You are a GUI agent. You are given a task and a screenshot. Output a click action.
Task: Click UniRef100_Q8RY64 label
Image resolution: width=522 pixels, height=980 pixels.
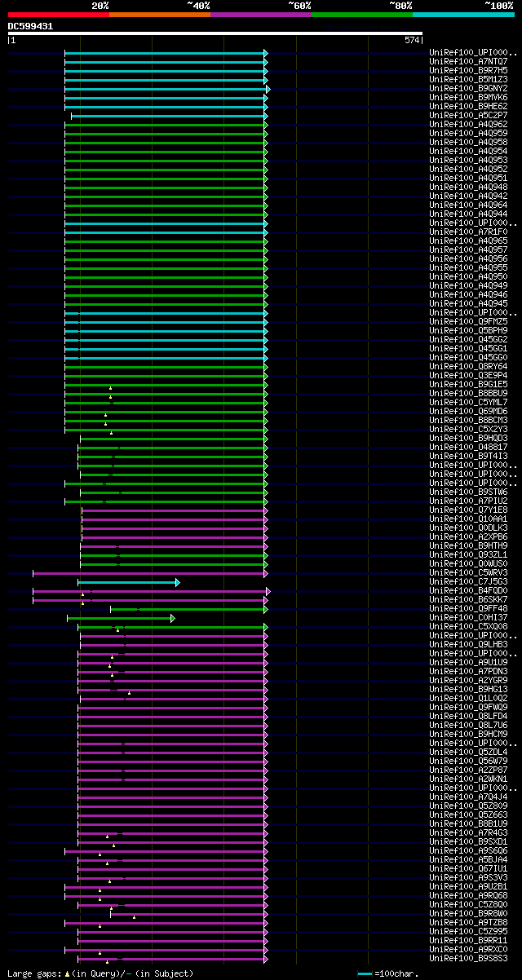[468, 366]
